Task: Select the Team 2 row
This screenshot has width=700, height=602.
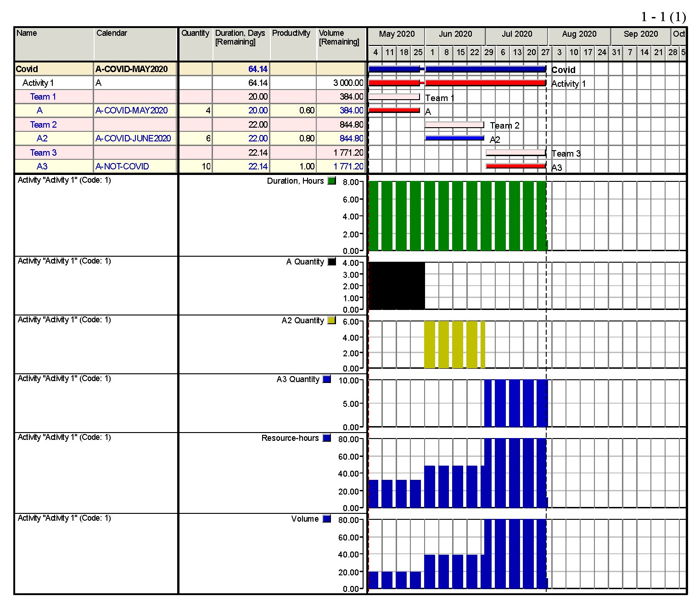Action: [190, 125]
